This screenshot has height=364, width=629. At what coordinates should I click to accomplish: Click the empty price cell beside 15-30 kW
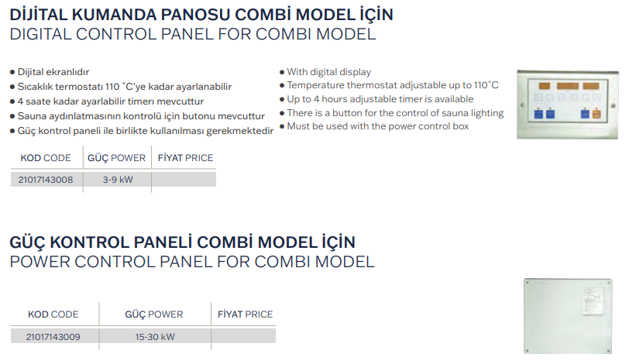[x=243, y=337]
